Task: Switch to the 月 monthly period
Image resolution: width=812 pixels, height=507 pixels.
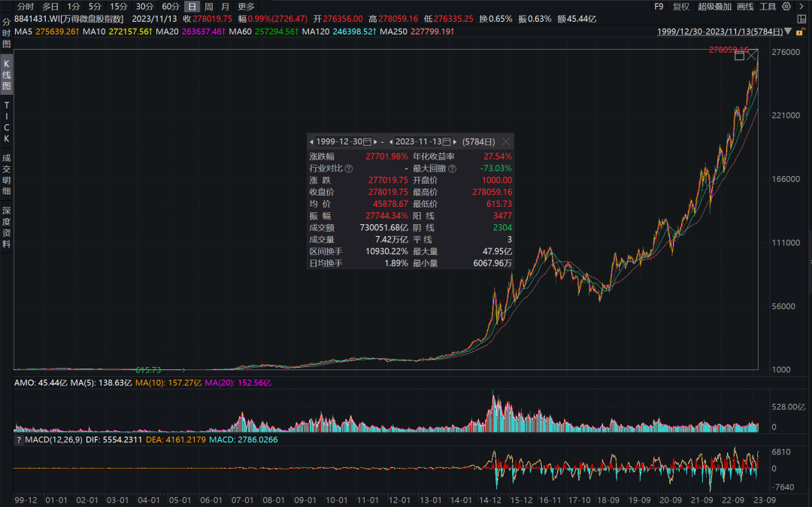Action: pos(226,7)
